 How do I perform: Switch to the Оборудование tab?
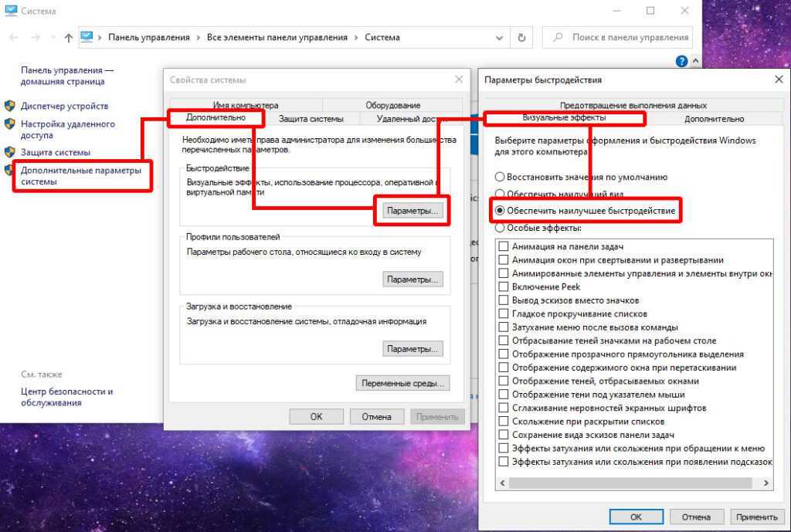point(392,105)
